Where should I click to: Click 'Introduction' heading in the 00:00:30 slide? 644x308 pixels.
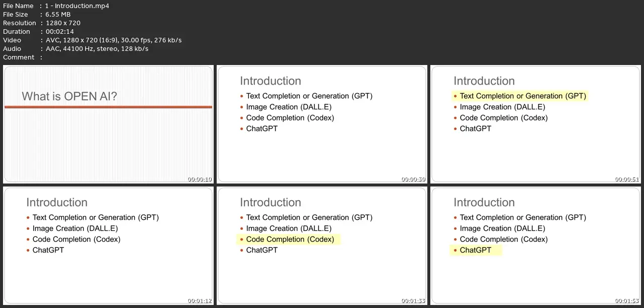(x=271, y=81)
